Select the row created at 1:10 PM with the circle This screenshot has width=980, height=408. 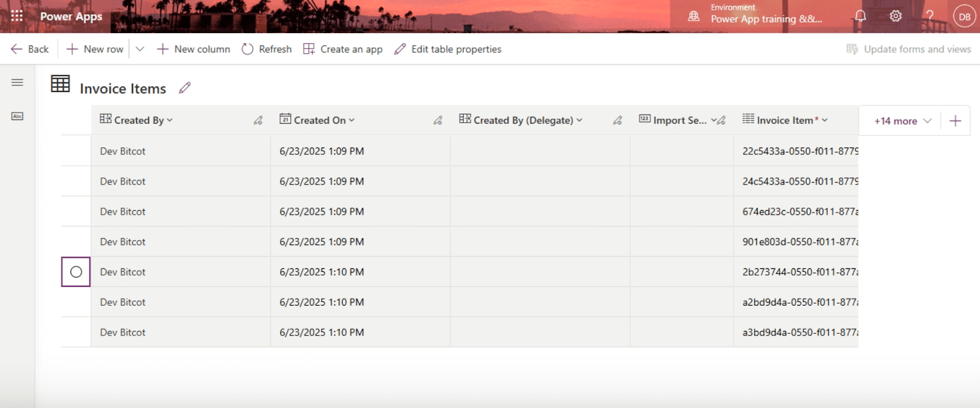click(x=76, y=272)
